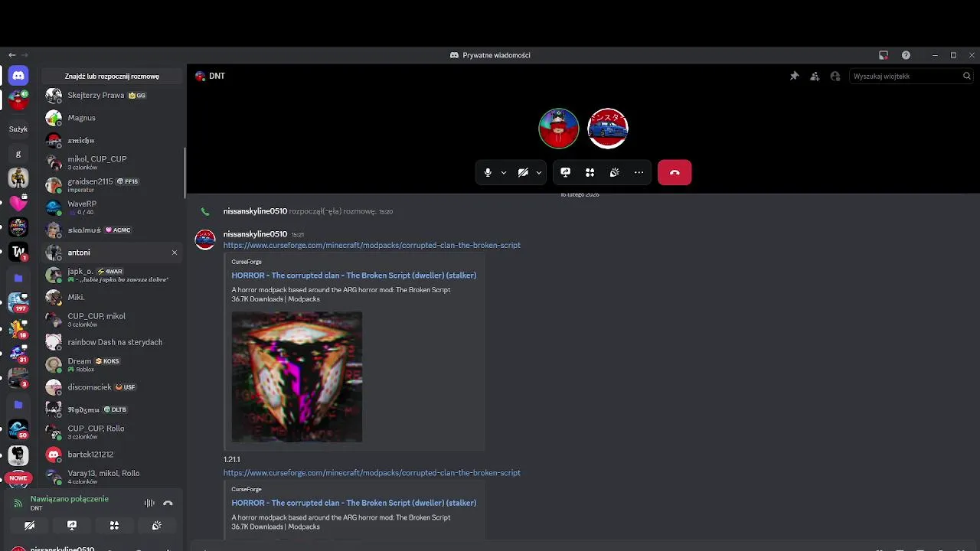Open 'Varay13, mikol, Rollo' group conversation
The height and width of the screenshot is (551, 980).
[112, 477]
